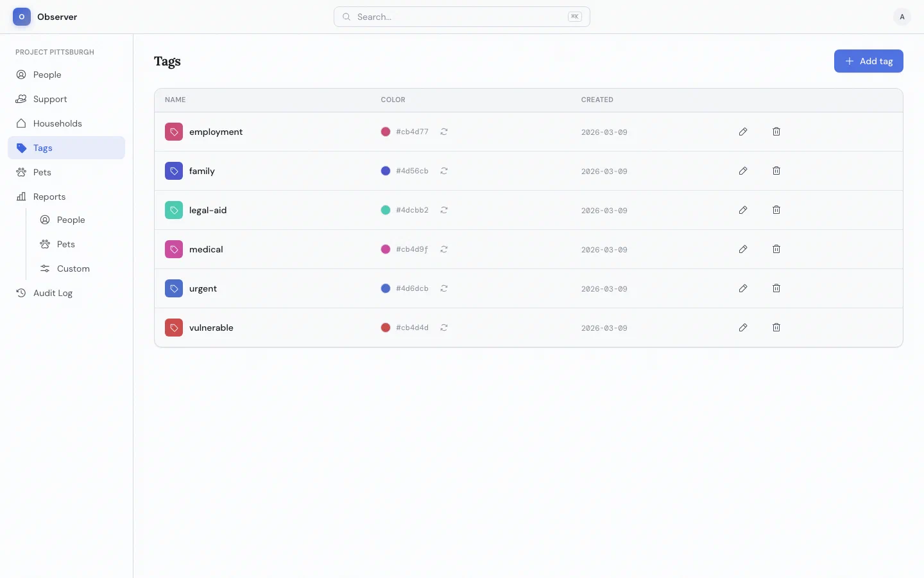
Task: Click the Created column header
Action: tap(597, 100)
